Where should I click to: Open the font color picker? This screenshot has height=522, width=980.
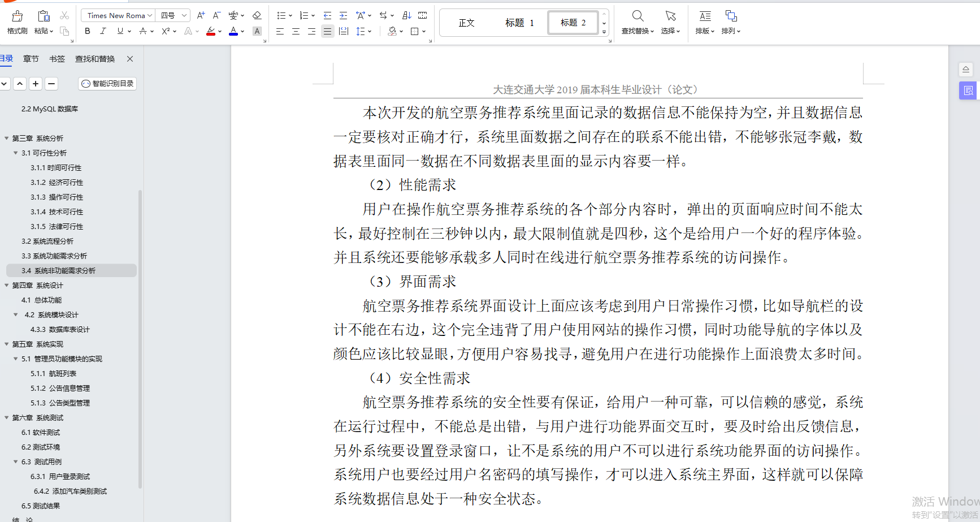(x=233, y=31)
